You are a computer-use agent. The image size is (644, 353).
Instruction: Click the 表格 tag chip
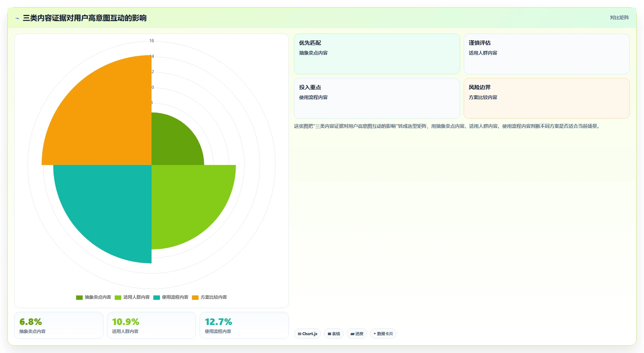tap(334, 334)
